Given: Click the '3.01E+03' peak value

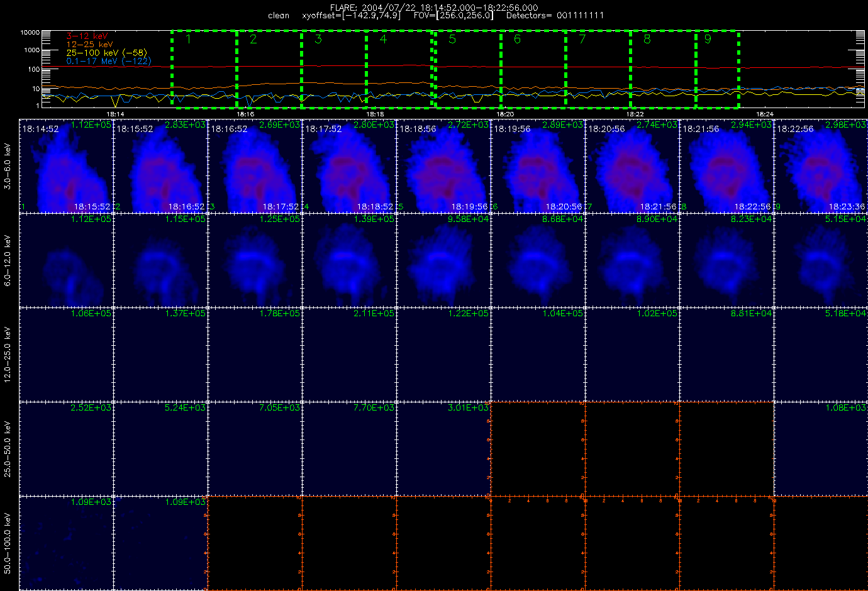Looking at the screenshot, I should click(468, 408).
